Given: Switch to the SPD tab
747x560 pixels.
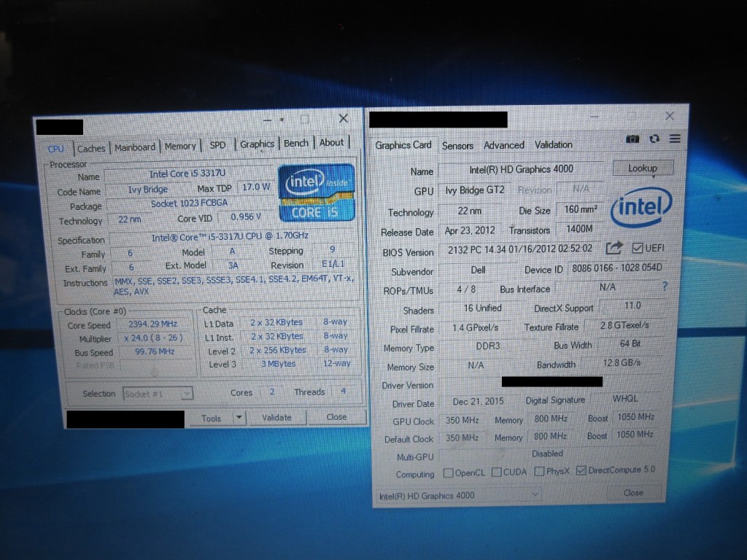Looking at the screenshot, I should coord(217,145).
